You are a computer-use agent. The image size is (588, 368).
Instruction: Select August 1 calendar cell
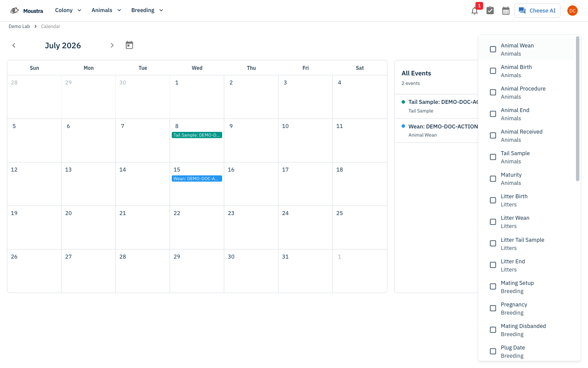point(359,271)
